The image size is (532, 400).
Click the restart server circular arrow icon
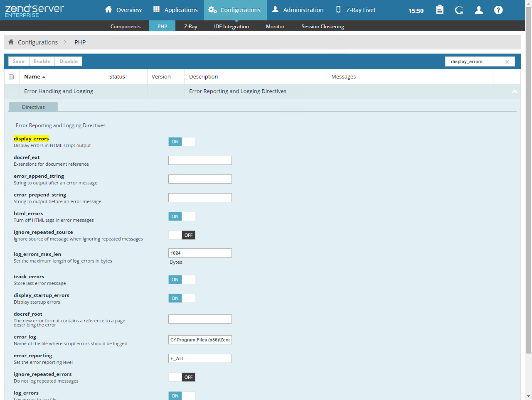click(x=459, y=10)
